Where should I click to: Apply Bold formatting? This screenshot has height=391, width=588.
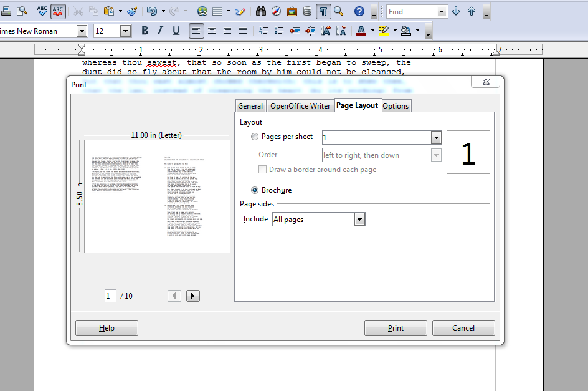pos(145,31)
